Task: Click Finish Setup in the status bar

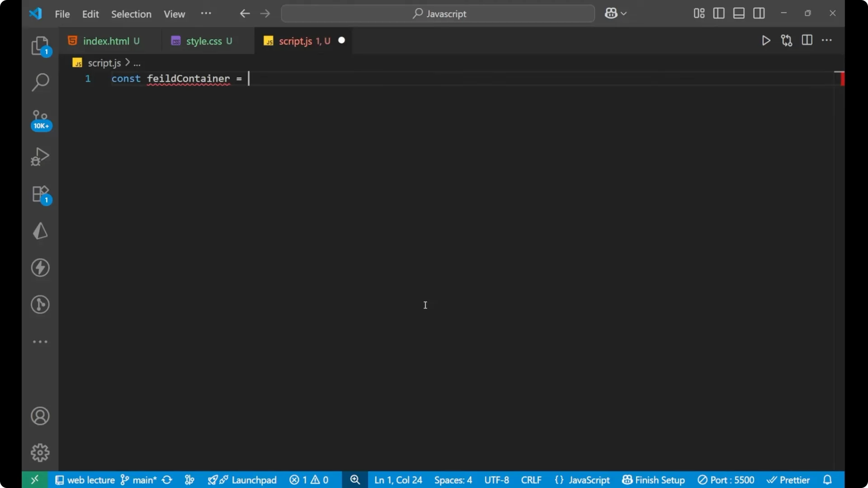Action: pyautogui.click(x=653, y=480)
